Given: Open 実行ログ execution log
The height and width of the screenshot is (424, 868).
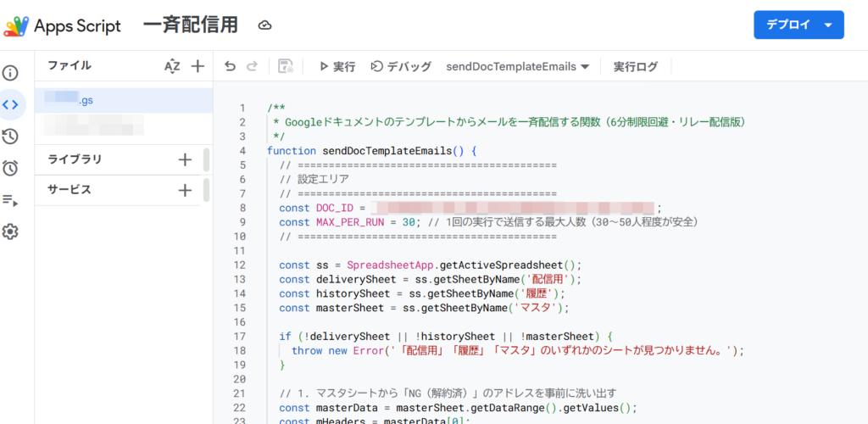Looking at the screenshot, I should [x=636, y=67].
